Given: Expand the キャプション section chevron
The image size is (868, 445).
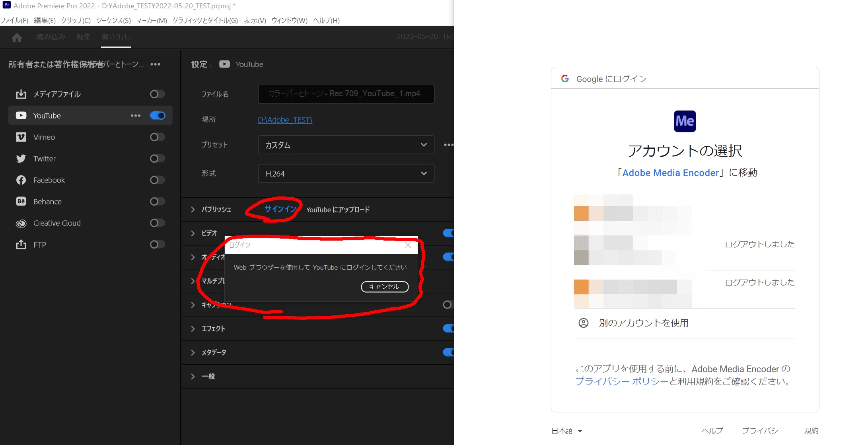Looking at the screenshot, I should click(x=193, y=305).
